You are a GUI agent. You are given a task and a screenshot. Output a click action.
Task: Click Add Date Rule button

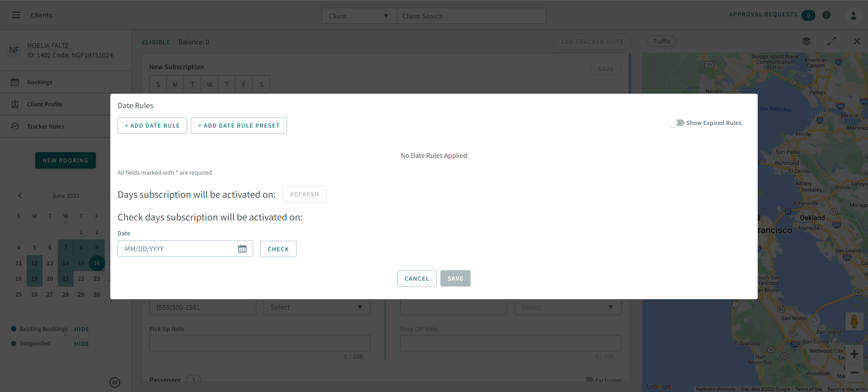point(152,125)
